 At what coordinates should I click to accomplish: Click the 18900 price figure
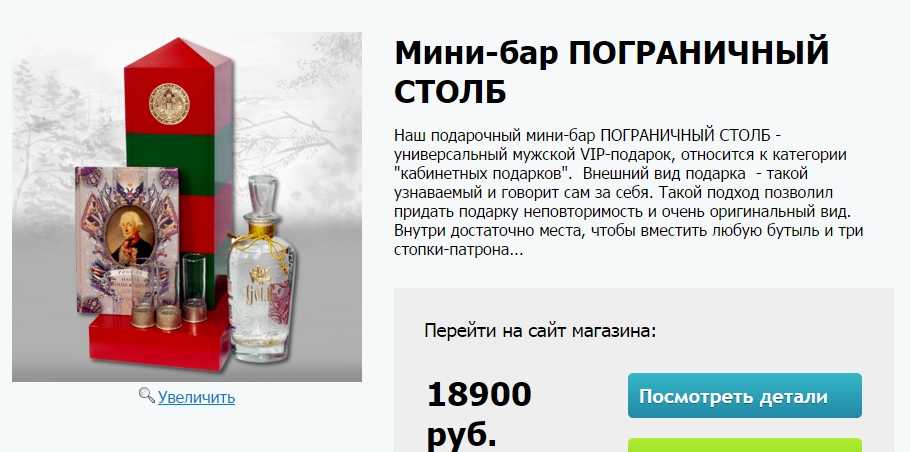479,395
